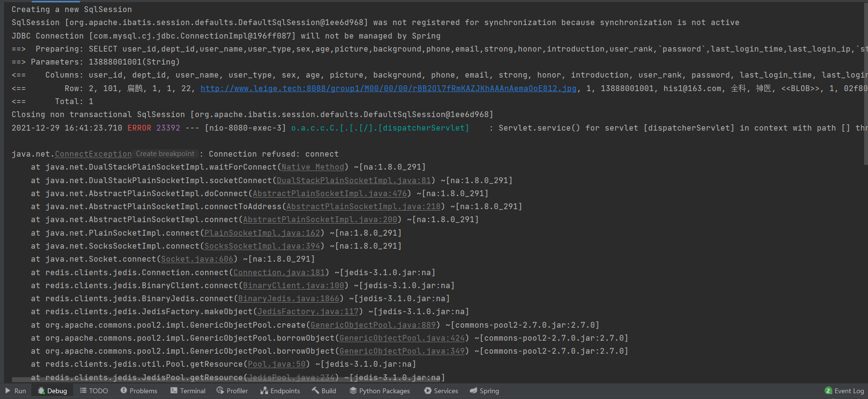Open the ConnectException class link

pyautogui.click(x=93, y=154)
